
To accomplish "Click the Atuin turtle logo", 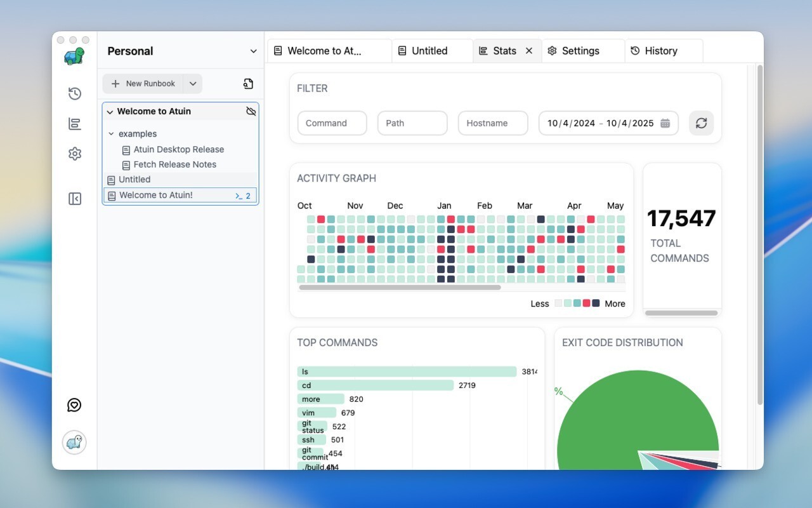I will click(x=74, y=56).
